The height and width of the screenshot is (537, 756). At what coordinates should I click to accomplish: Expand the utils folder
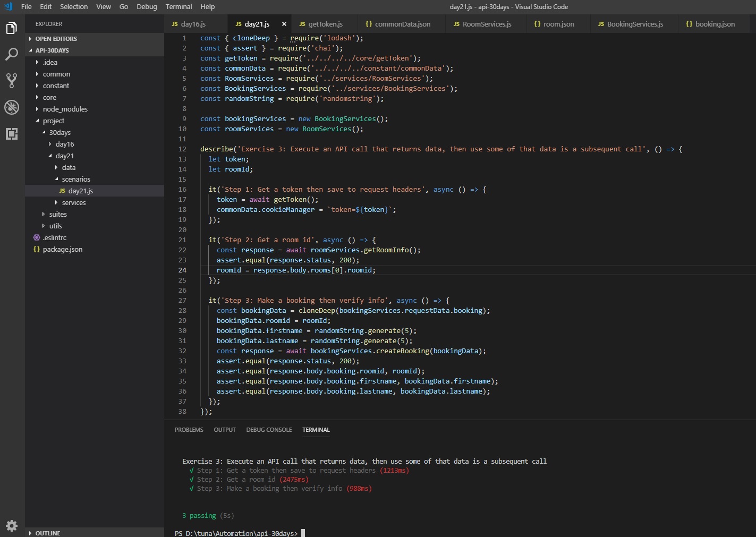click(95, 226)
